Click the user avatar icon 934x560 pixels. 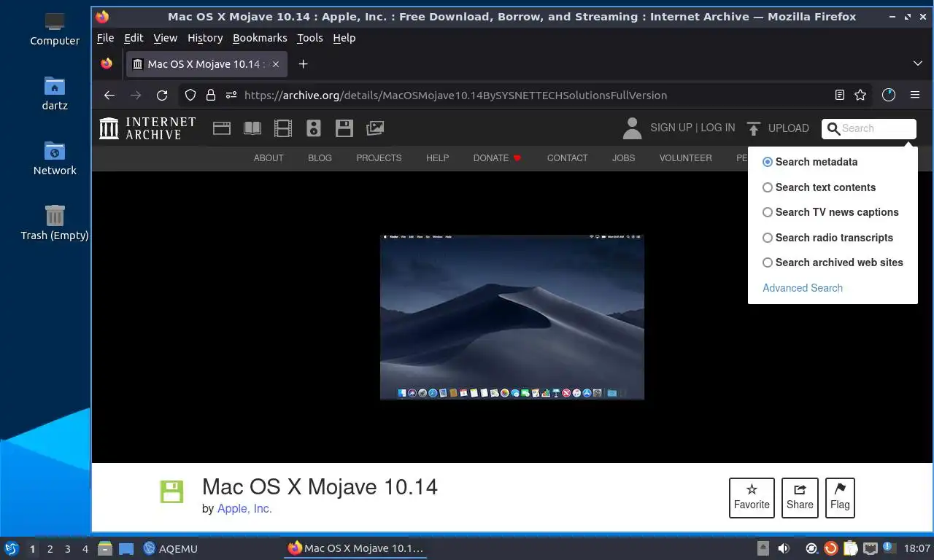coord(632,128)
